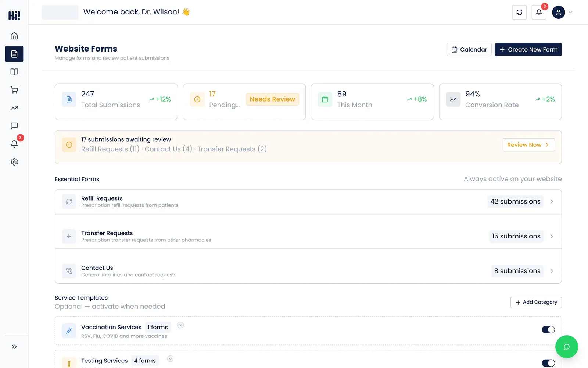
Task: Open the Home page in sidebar
Action: [x=14, y=36]
